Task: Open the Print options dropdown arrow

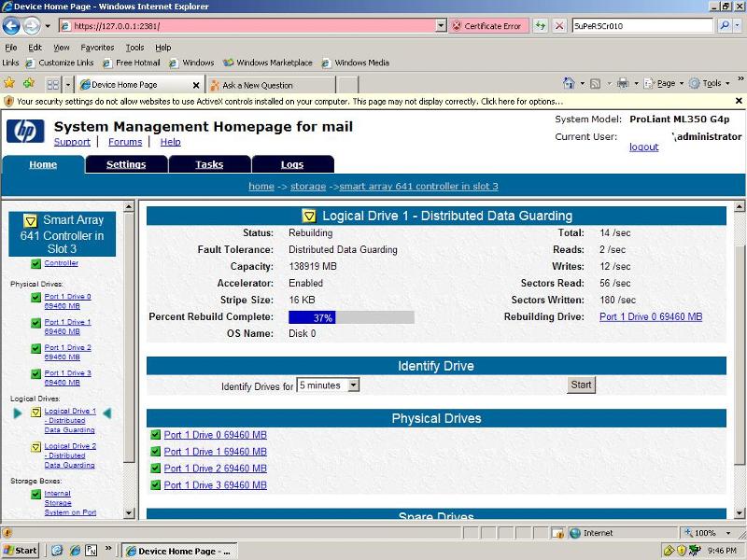Action: [x=636, y=84]
